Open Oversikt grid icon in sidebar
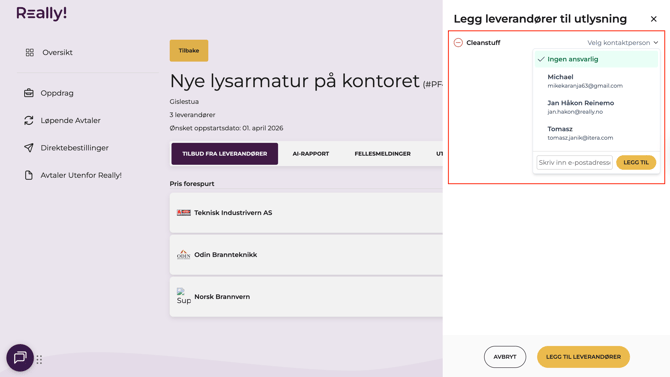 [x=29, y=53]
